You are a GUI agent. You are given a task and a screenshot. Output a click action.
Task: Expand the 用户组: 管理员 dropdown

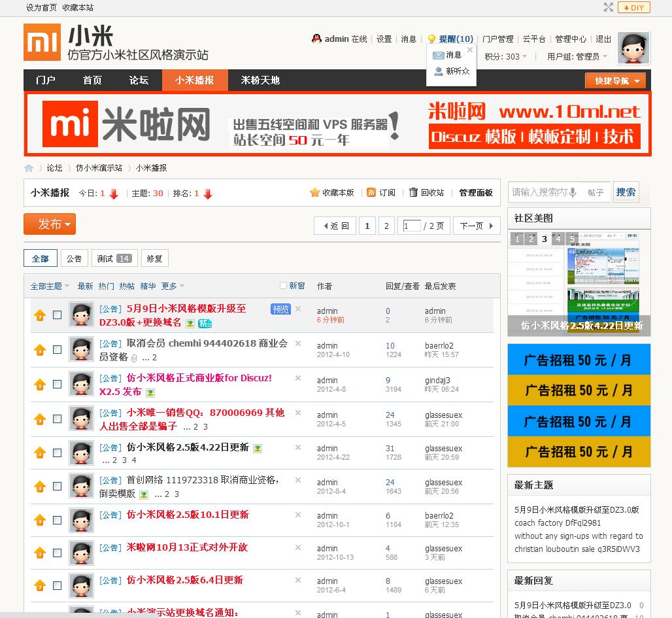tap(577, 57)
